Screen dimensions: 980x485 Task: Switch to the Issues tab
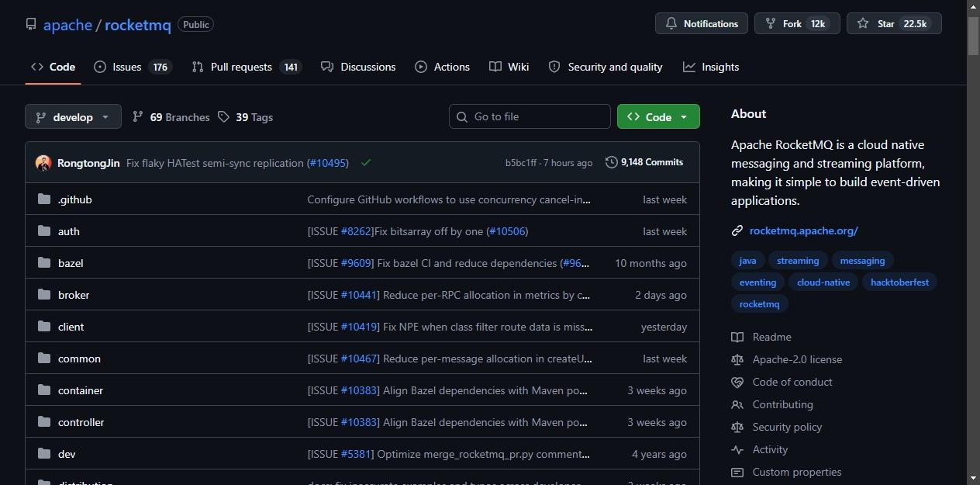132,67
